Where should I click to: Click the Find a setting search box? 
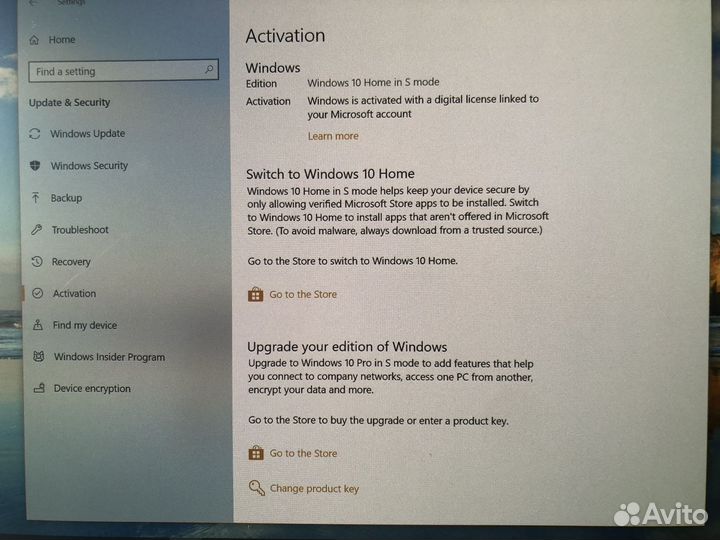coord(115,71)
